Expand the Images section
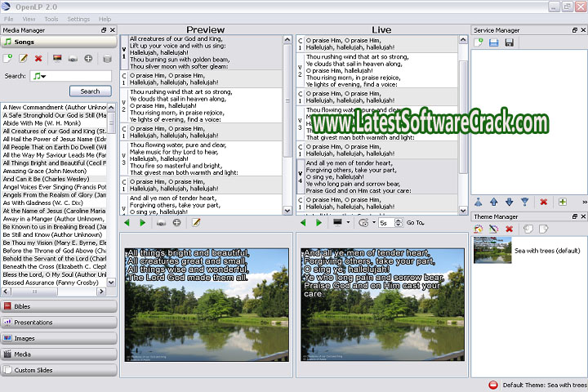The width and height of the screenshot is (588, 392). click(59, 338)
